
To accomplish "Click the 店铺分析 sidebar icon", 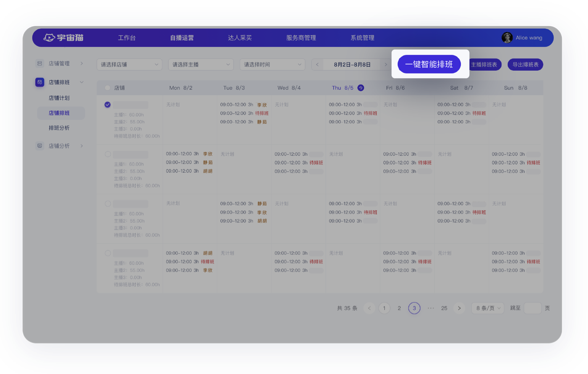I will point(40,146).
